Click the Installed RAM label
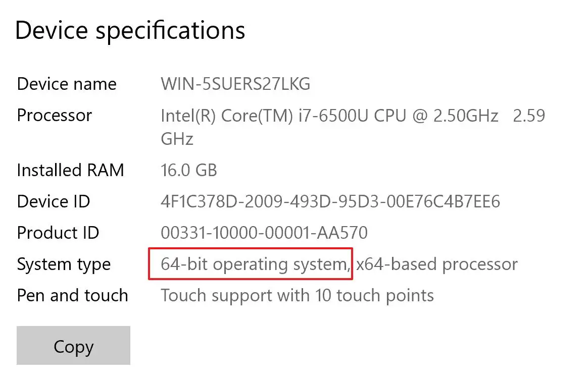Screen dimensions: 588x378 click(x=70, y=170)
